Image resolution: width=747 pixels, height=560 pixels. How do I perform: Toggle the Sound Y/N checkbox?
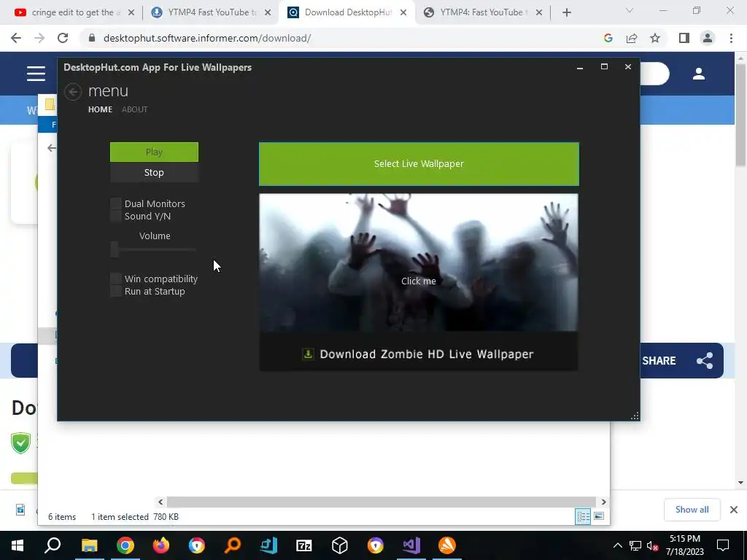pyautogui.click(x=116, y=216)
